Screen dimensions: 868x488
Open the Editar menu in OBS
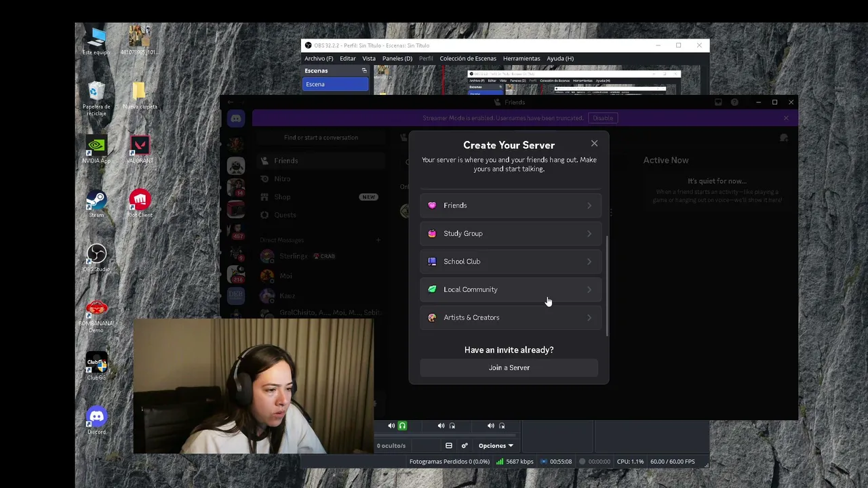348,58
